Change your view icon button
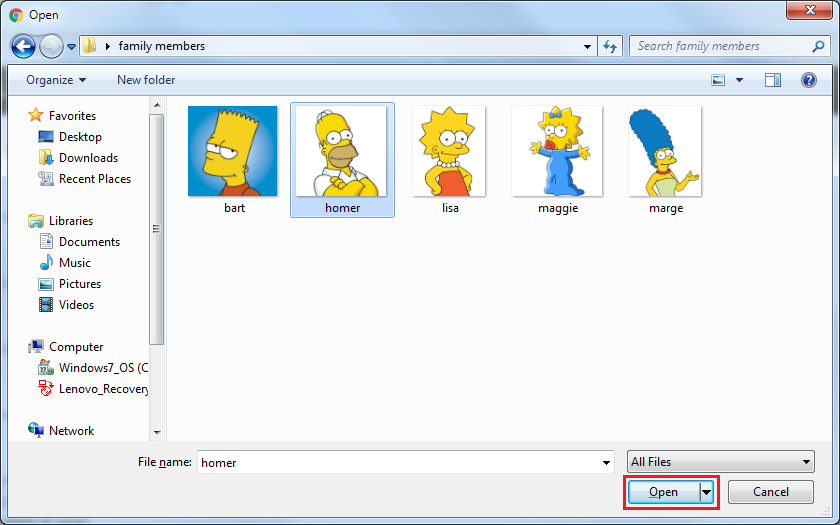Viewport: 840px width, 525px height. point(718,80)
